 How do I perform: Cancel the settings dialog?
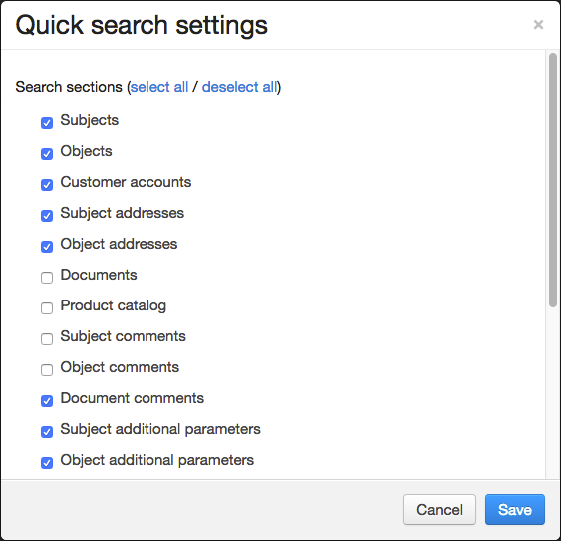[439, 510]
